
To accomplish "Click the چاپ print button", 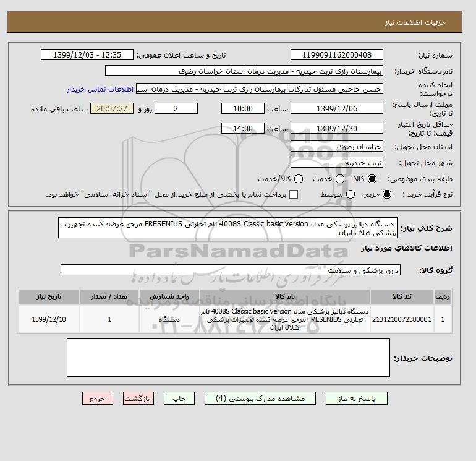I will coord(179,399).
